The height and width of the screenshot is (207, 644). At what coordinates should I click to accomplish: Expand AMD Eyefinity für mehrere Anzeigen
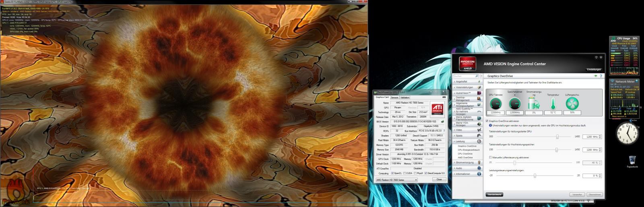(468, 111)
